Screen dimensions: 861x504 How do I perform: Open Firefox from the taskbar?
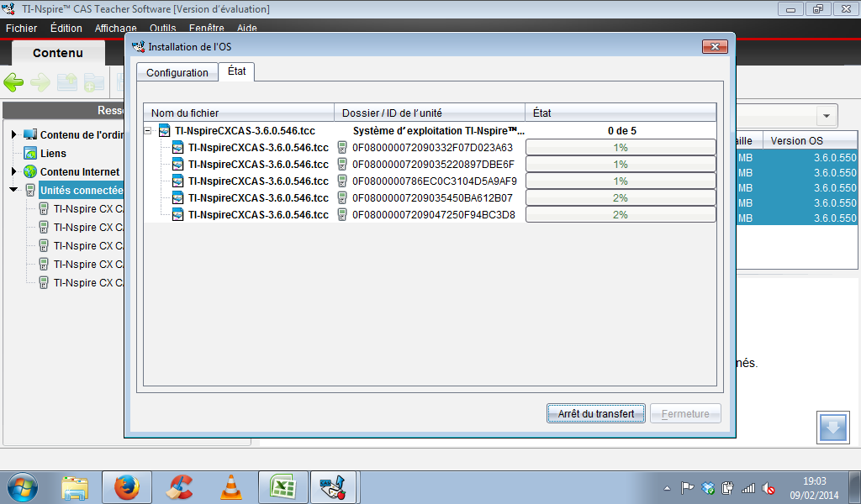click(x=127, y=487)
